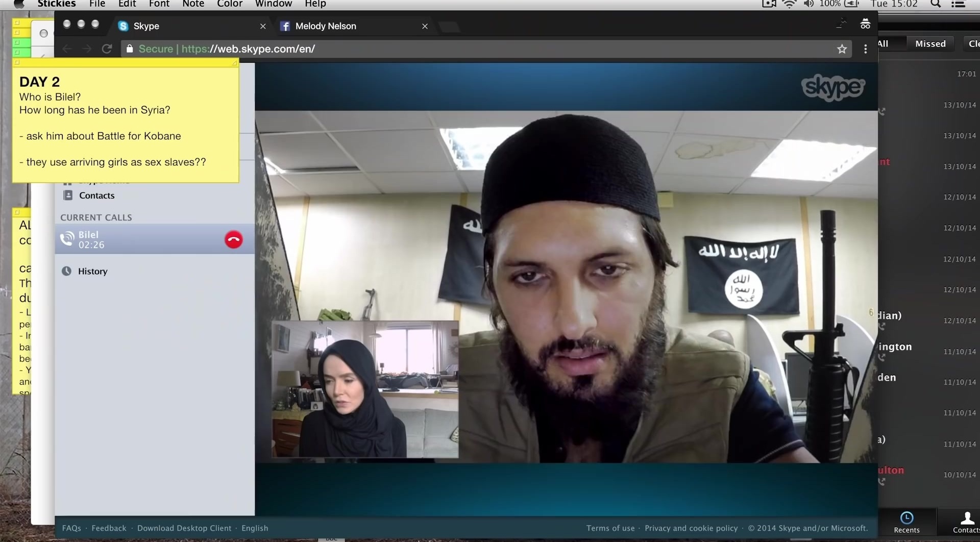Screen dimensions: 980x542
Task: Bookmark page with the star icon
Action: point(842,49)
